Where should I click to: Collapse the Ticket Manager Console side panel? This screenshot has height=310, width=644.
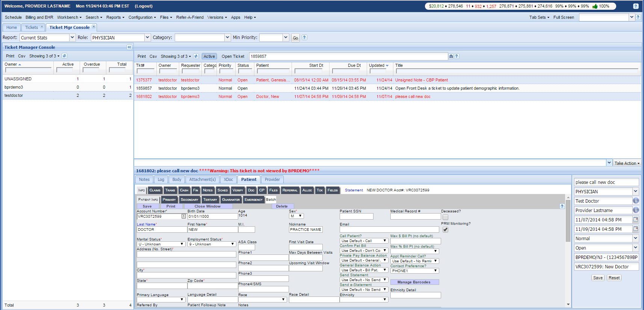(x=129, y=47)
